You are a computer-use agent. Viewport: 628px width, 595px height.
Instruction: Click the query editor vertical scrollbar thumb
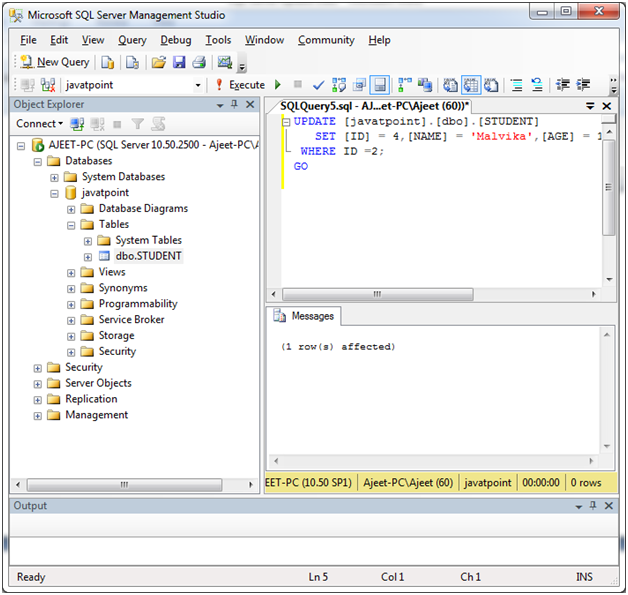tap(608, 187)
